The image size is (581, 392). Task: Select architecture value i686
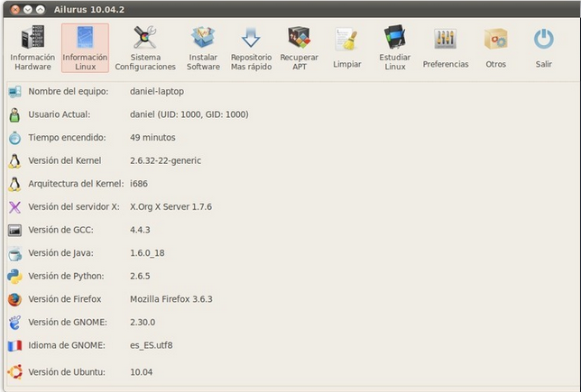click(x=139, y=184)
